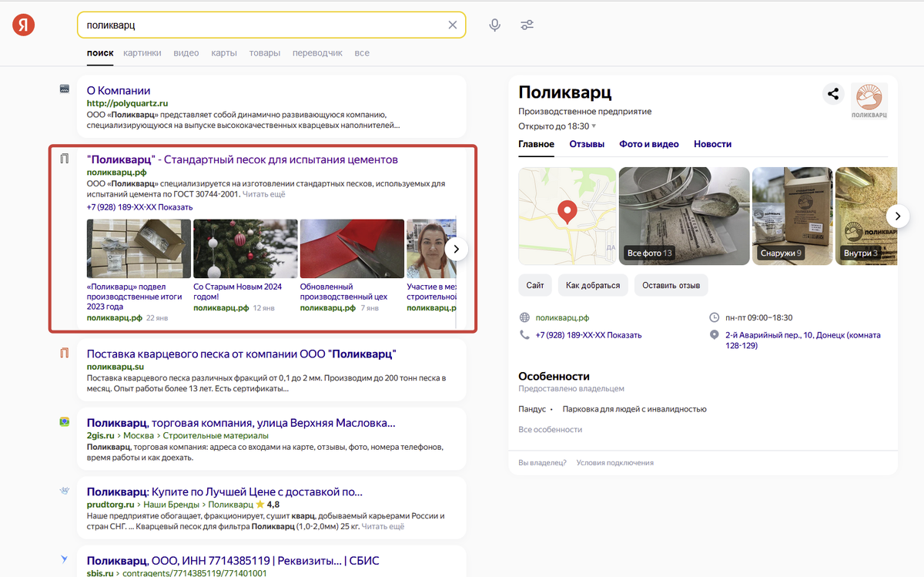Screen dimensions: 924x577
Task: Expand 'Все особенности' list
Action: point(551,429)
